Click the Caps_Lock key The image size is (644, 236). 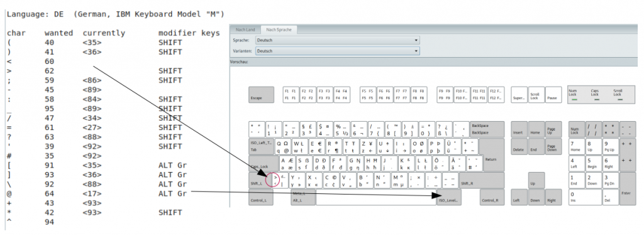(264, 163)
